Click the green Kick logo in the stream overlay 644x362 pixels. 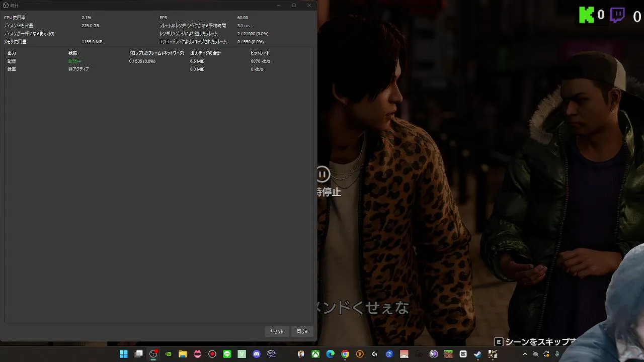tap(587, 15)
